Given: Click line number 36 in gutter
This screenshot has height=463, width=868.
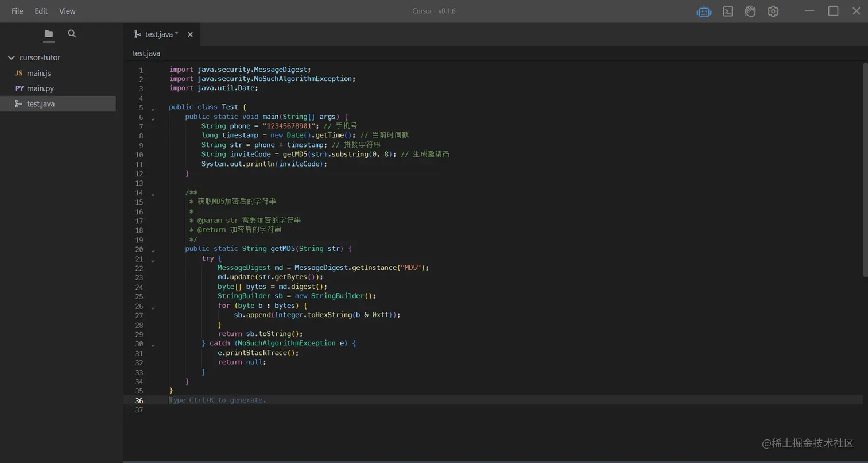Looking at the screenshot, I should point(139,401).
